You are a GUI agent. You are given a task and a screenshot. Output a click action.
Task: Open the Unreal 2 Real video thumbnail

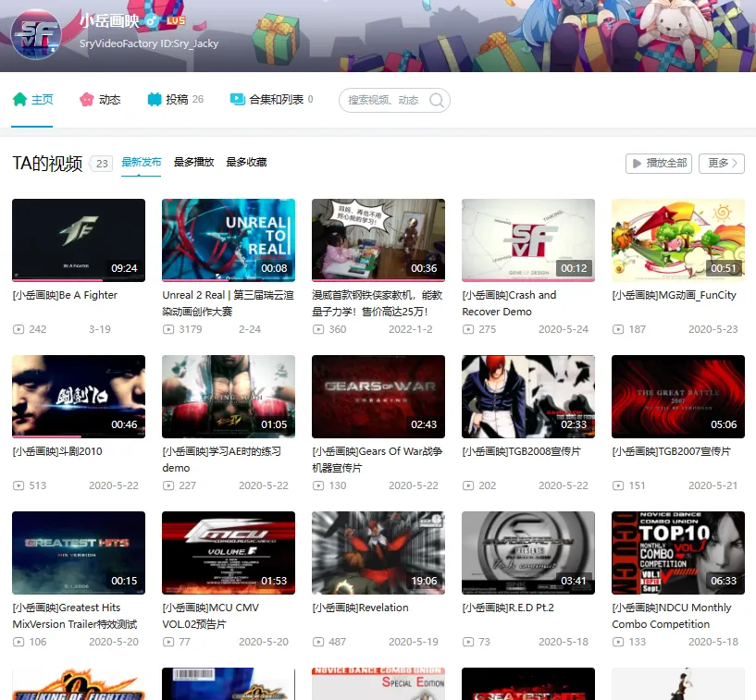tap(229, 239)
